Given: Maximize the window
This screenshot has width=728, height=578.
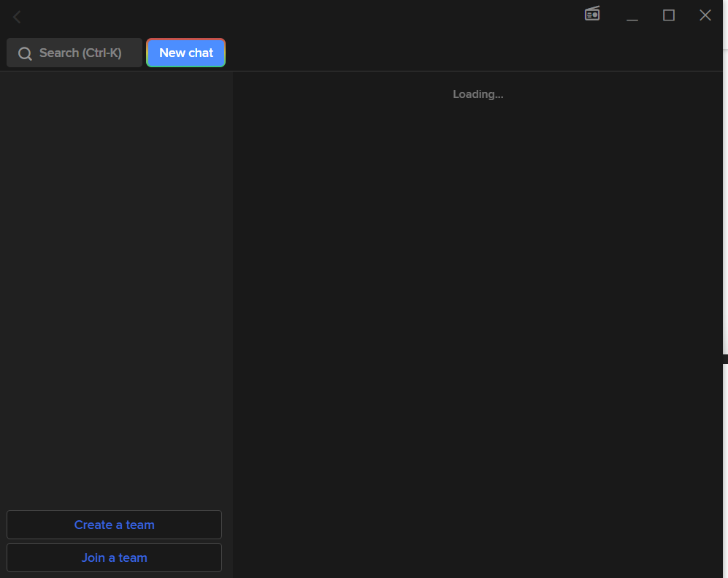Looking at the screenshot, I should coord(669,15).
